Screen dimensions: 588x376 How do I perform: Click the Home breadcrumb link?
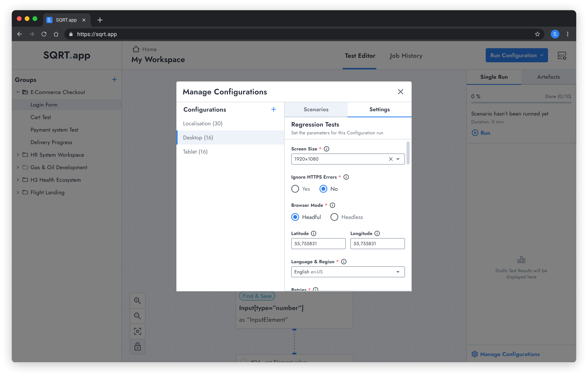pyautogui.click(x=149, y=49)
